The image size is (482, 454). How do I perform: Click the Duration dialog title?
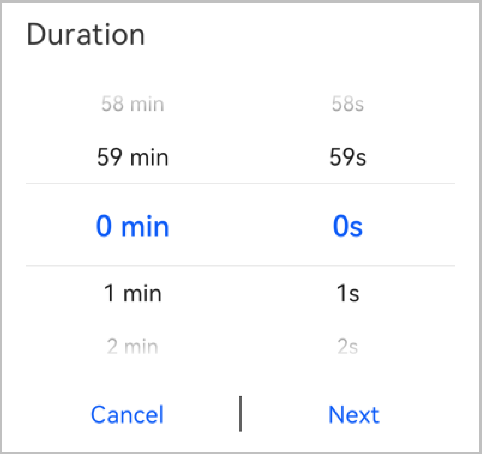pos(85,34)
